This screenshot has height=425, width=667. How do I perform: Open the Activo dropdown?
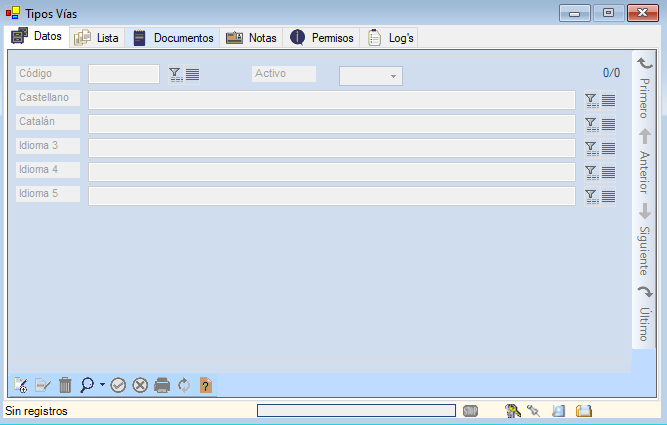(371, 76)
